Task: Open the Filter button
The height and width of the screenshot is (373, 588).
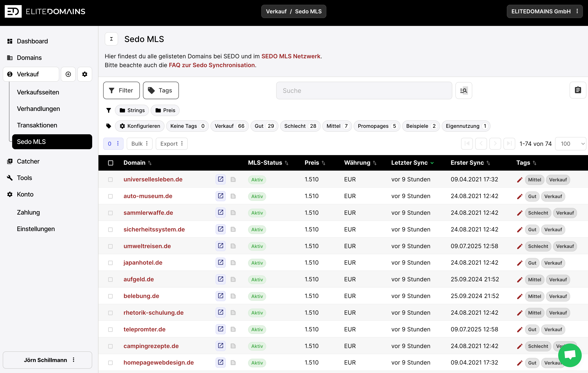Action: [x=121, y=91]
